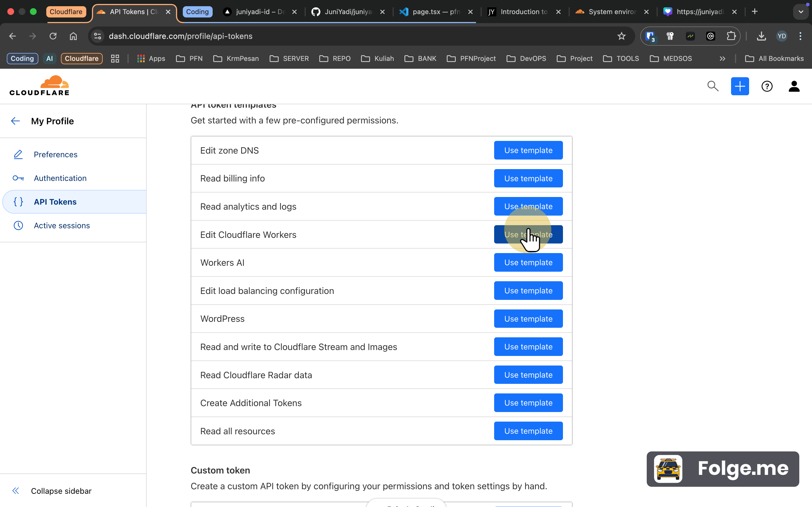Use template for Edit zone DNS

click(x=528, y=150)
